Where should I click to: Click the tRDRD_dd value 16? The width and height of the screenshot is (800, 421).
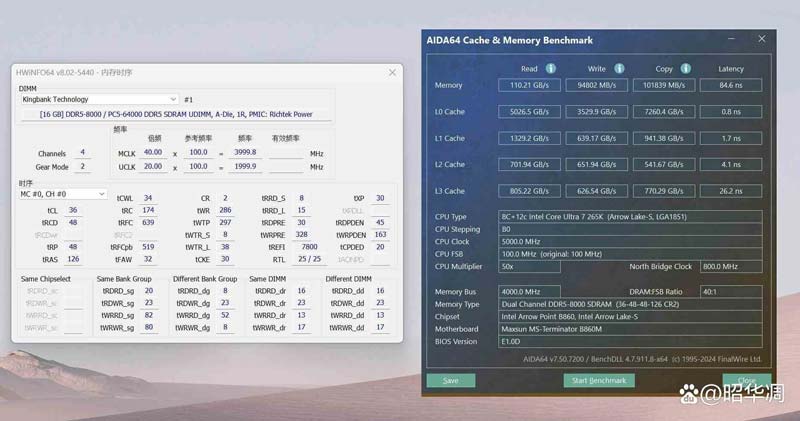coord(380,291)
